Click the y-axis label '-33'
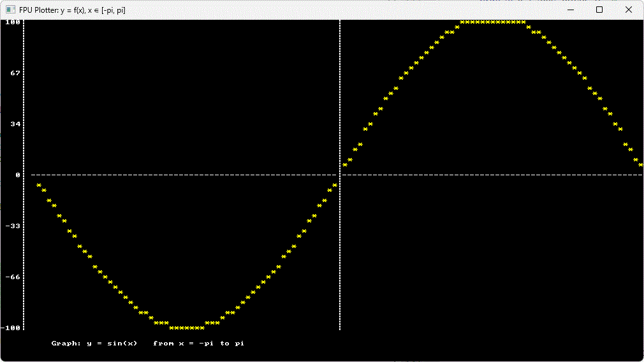 (13, 226)
